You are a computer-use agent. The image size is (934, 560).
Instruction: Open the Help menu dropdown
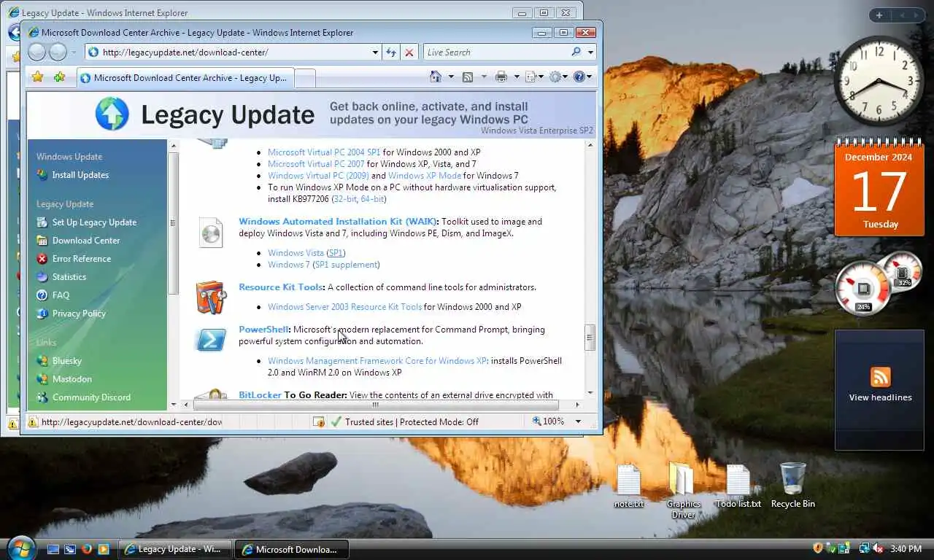[583, 77]
